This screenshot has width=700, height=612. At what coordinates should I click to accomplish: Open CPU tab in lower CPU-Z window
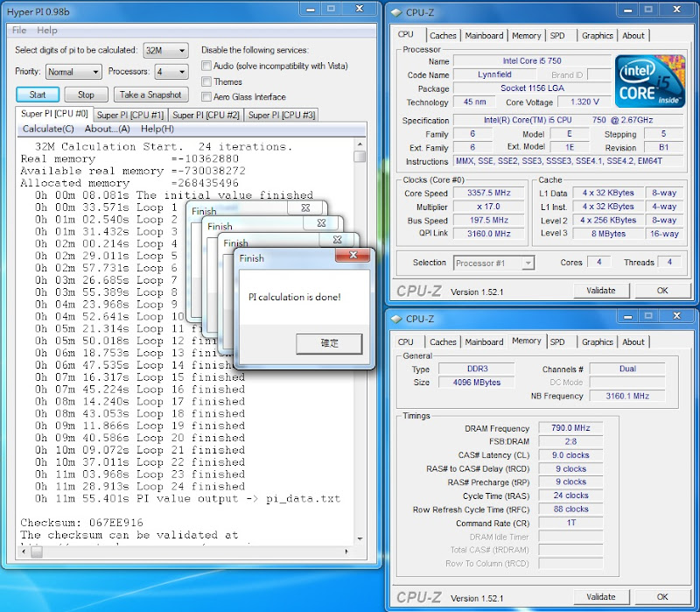point(405,342)
